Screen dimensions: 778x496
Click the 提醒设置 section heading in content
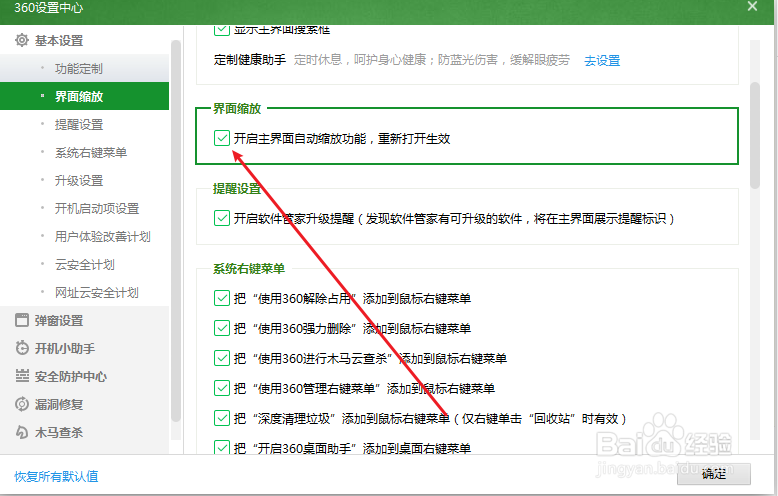pyautogui.click(x=237, y=188)
